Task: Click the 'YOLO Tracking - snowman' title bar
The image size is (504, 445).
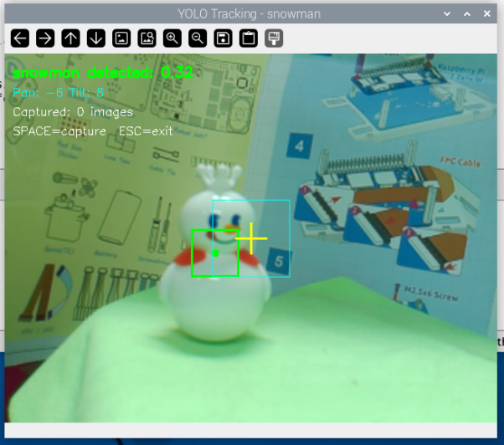Action: pyautogui.click(x=249, y=14)
